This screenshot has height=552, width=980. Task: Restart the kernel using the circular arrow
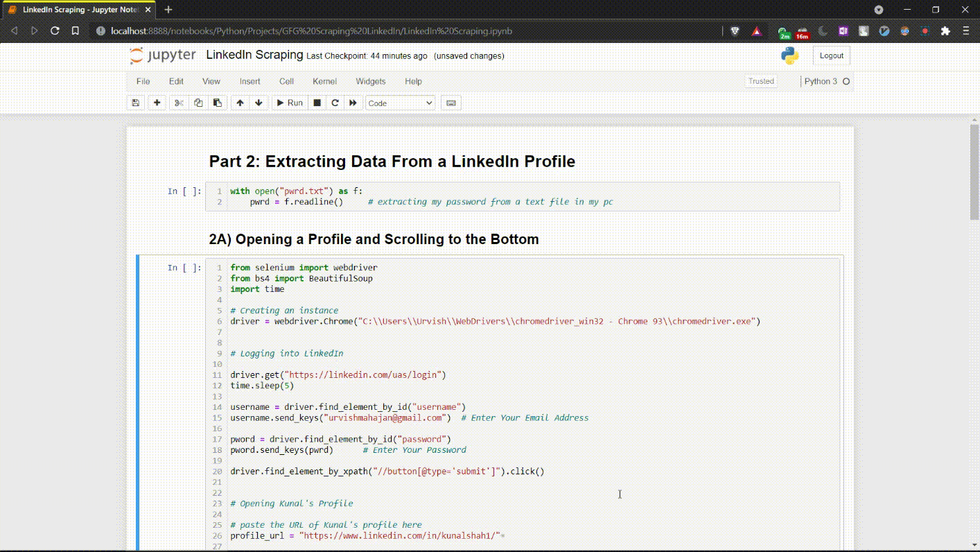(335, 103)
